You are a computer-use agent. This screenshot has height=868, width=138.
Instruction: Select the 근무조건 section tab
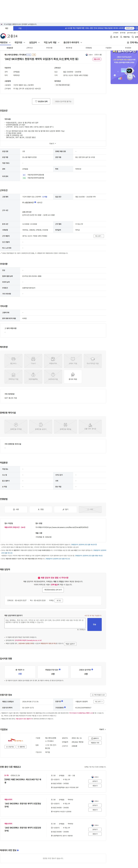[x=30, y=48]
